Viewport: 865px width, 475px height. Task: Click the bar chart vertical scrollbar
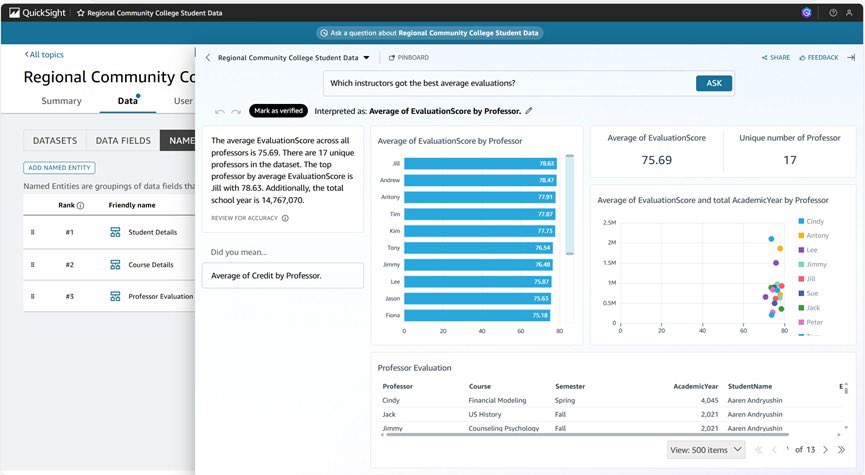[570, 205]
